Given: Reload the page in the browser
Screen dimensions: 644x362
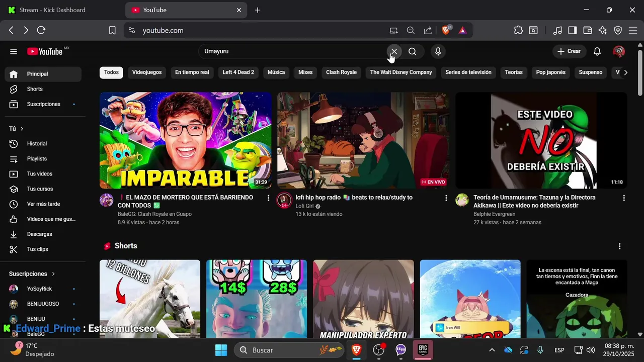Looking at the screenshot, I should point(41,30).
